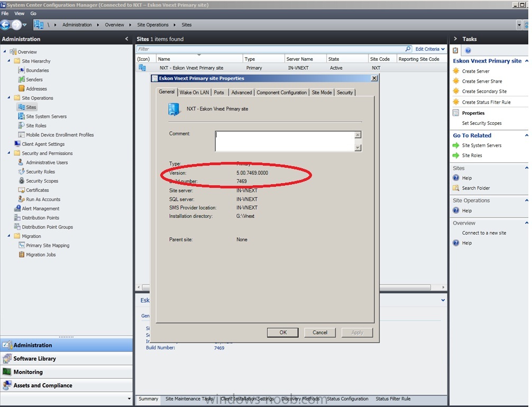Click the Site System Servers tree icon

(x=21, y=116)
